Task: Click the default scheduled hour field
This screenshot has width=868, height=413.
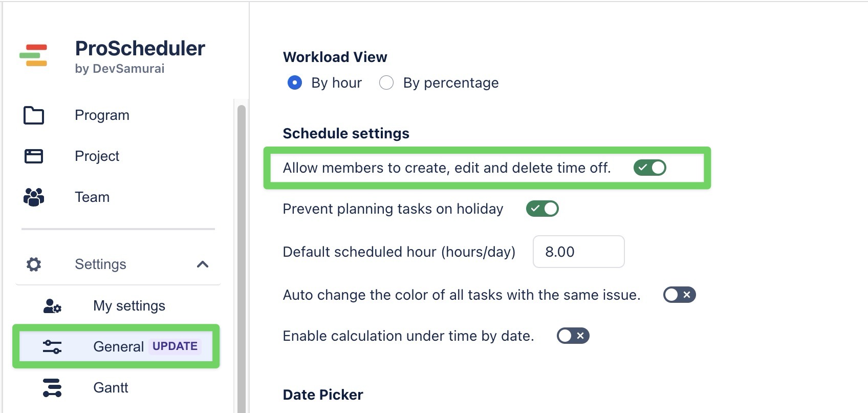Action: 578,252
